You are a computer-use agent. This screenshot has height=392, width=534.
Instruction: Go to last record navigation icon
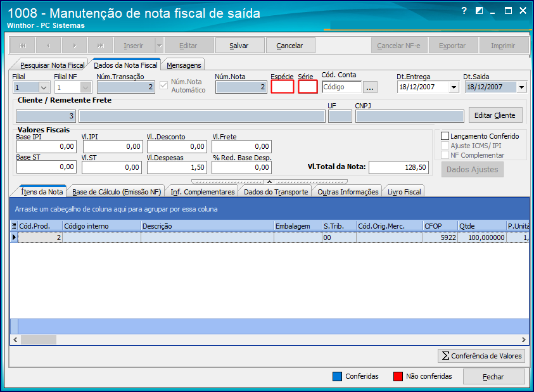(101, 46)
